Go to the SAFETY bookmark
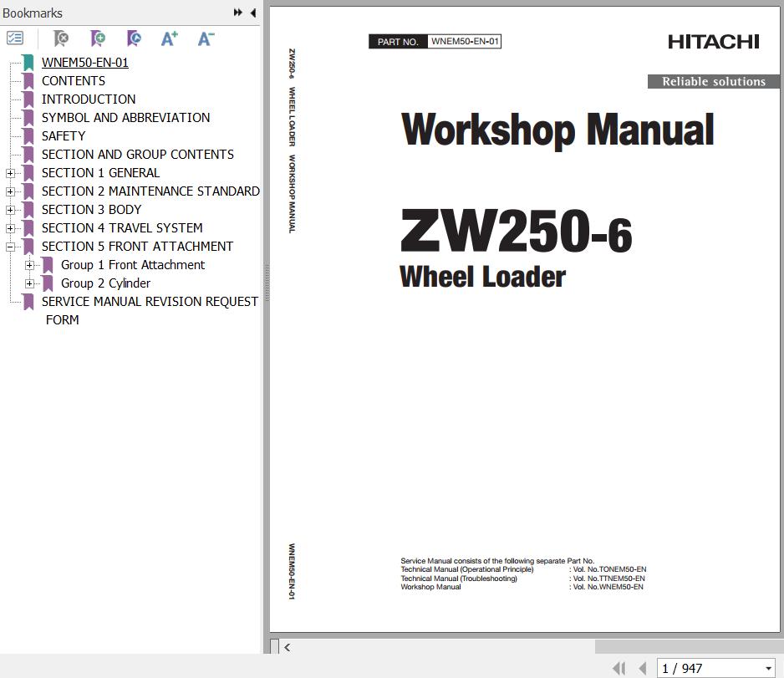The image size is (784, 678). (x=64, y=136)
